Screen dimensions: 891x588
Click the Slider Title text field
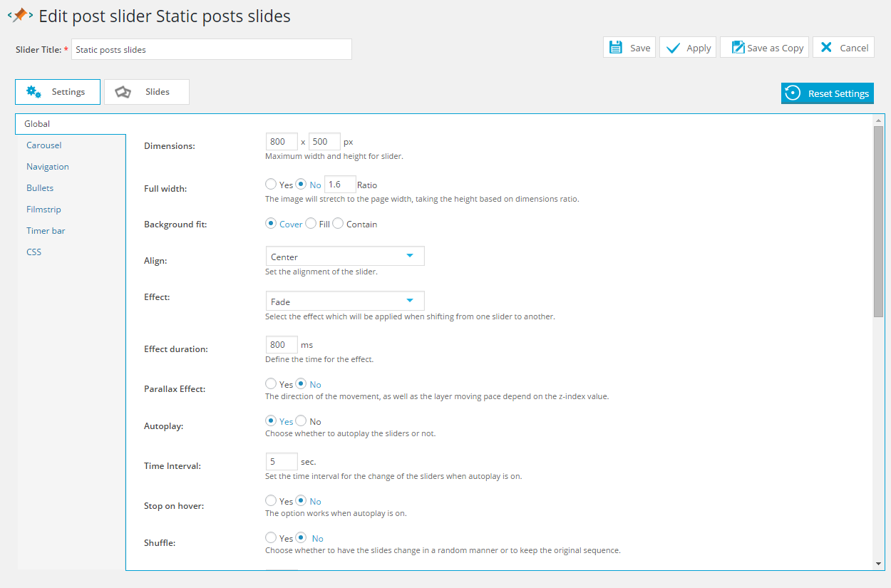tap(211, 49)
